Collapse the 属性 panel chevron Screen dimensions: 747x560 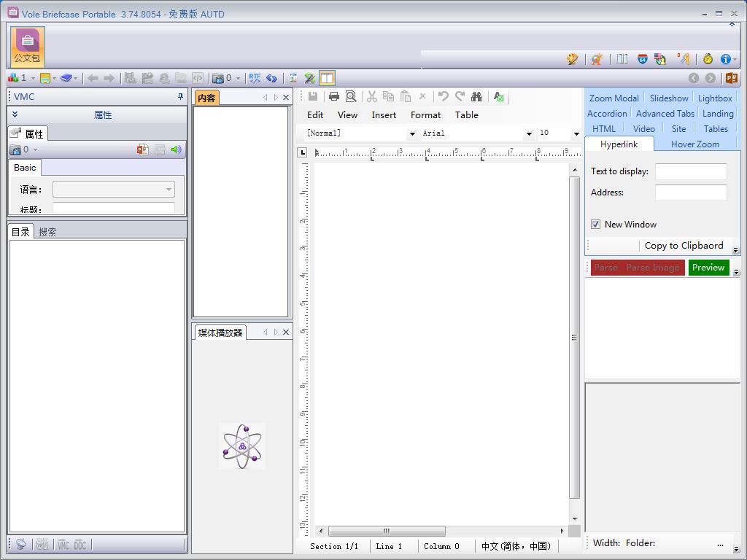15,114
